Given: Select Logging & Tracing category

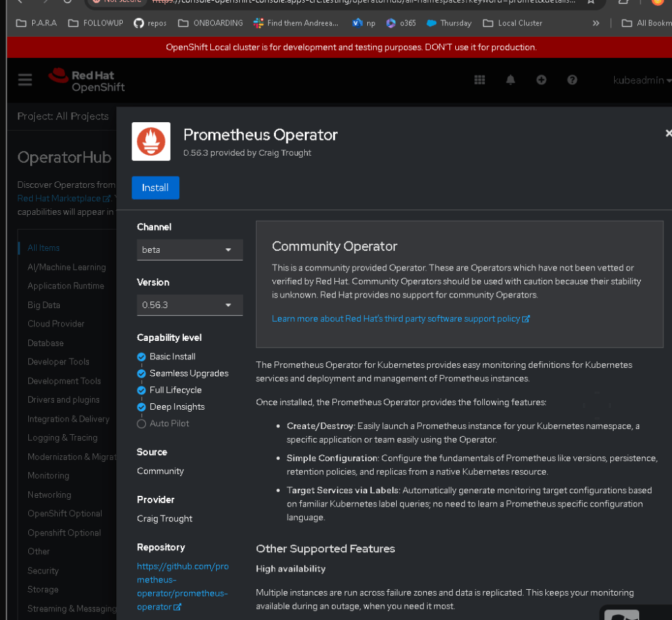Looking at the screenshot, I should click(62, 438).
